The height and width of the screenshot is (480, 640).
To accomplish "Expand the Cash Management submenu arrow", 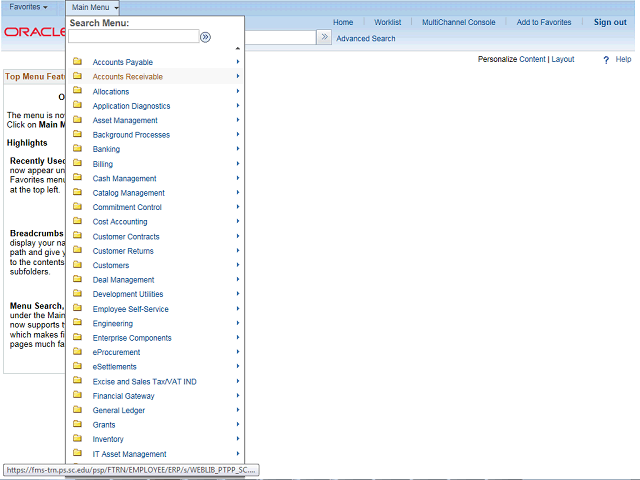I will coord(238,178).
